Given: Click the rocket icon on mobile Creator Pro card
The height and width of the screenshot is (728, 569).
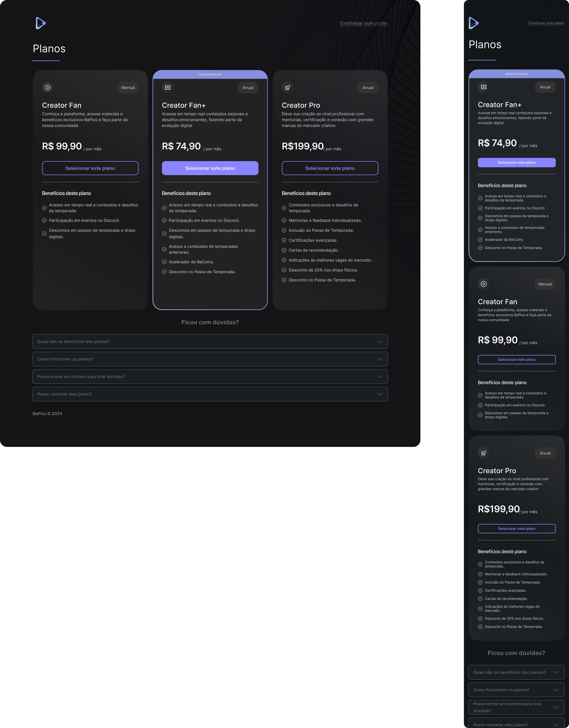Looking at the screenshot, I should 484,453.
